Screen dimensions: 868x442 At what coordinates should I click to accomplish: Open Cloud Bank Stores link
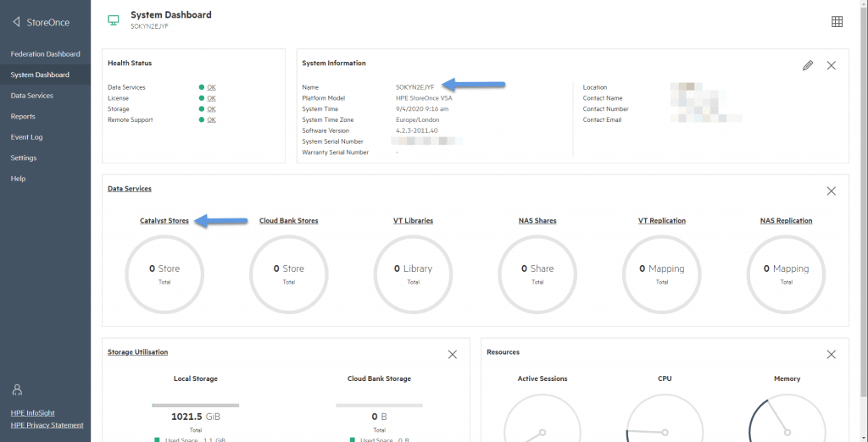click(x=289, y=221)
